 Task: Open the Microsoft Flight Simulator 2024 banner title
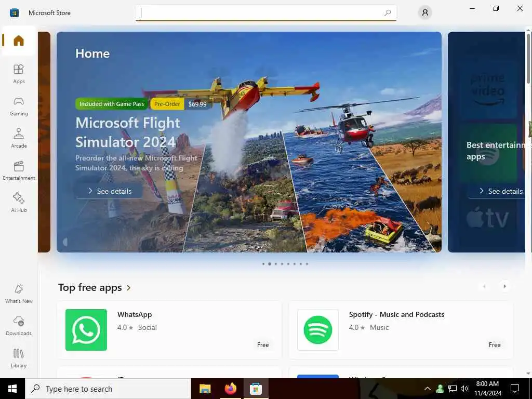click(128, 132)
